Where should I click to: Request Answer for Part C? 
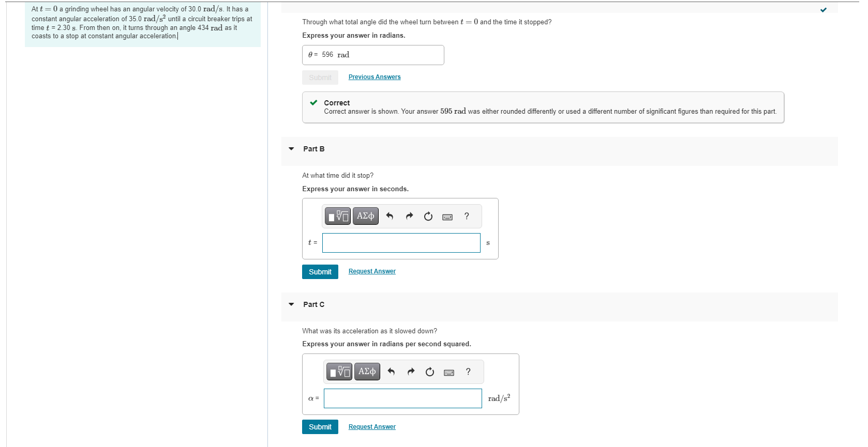pyautogui.click(x=371, y=426)
